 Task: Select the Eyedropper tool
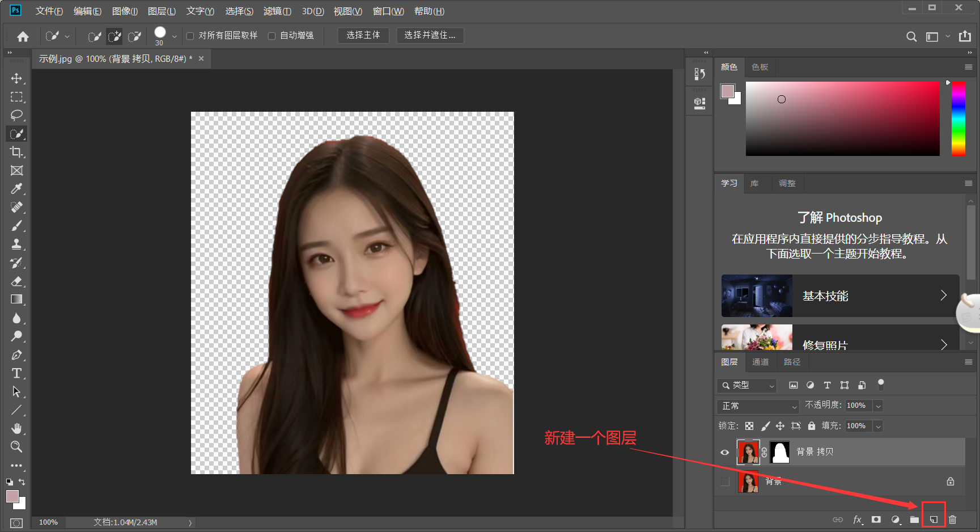tap(16, 189)
